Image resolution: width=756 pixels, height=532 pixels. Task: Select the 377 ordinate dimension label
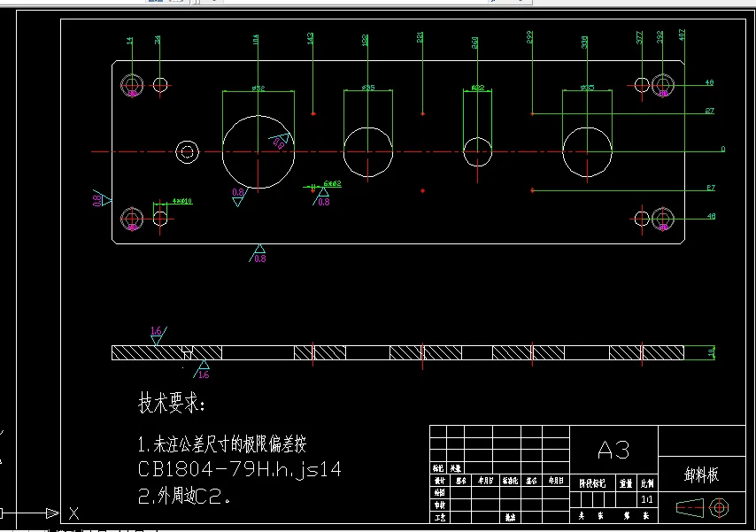click(639, 38)
